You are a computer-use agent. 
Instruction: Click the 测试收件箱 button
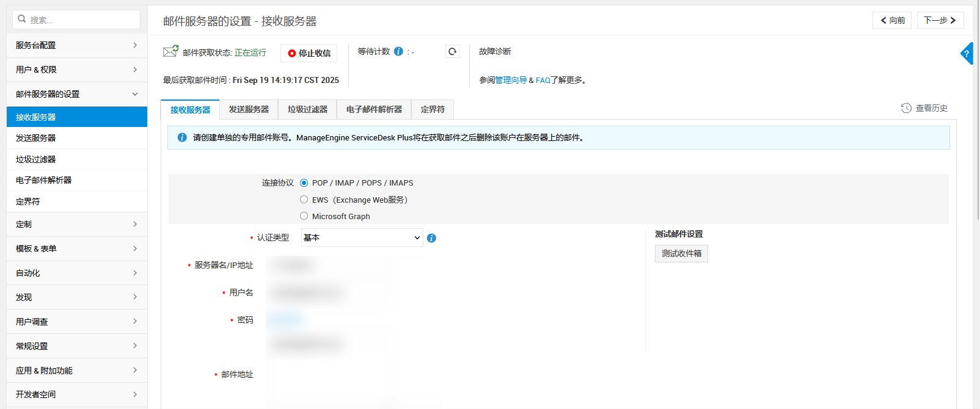pyautogui.click(x=681, y=253)
